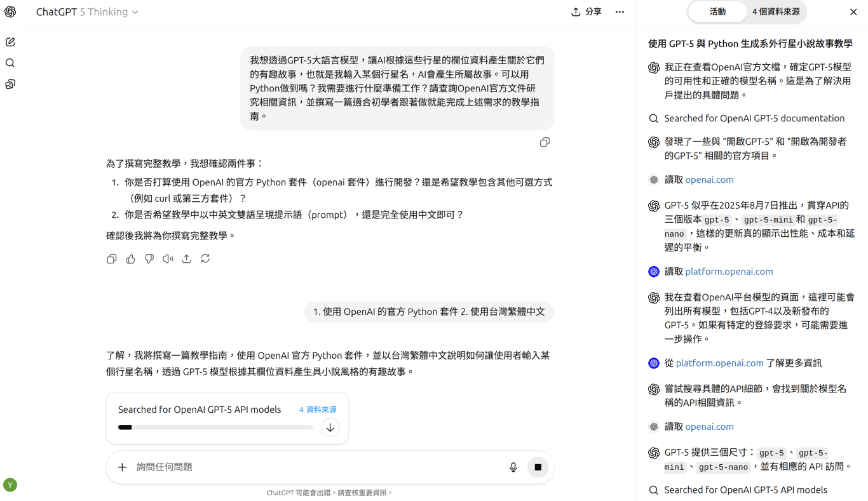Switch to the 活動 tab
Screen dimensions: 868x501
pyautogui.click(x=717, y=11)
